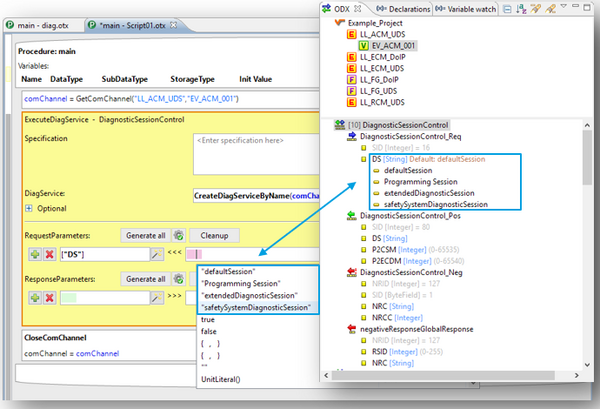The image size is (600, 409).
Task: Open the Declarations tab
Action: pyautogui.click(x=403, y=9)
